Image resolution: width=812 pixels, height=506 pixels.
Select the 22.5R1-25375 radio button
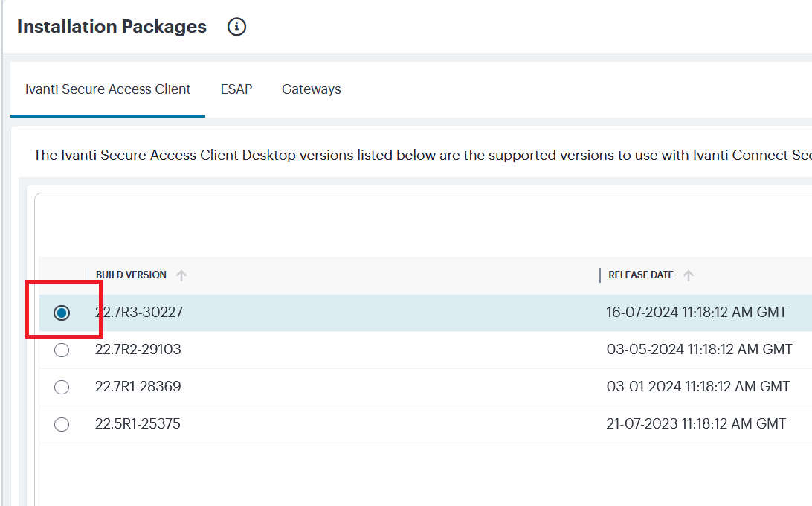tap(62, 423)
